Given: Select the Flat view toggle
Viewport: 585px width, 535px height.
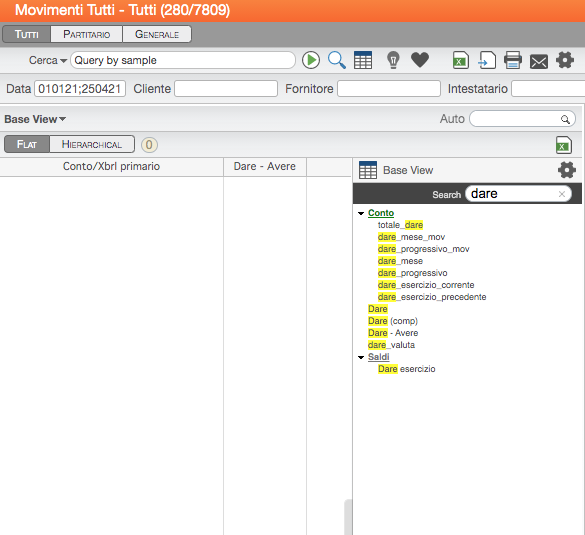Looking at the screenshot, I should point(27,144).
